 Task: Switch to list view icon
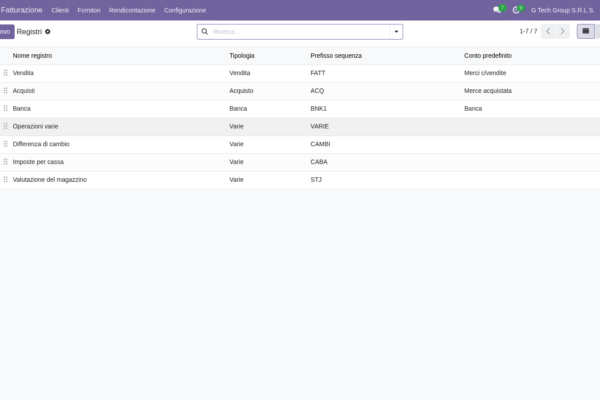click(x=586, y=31)
